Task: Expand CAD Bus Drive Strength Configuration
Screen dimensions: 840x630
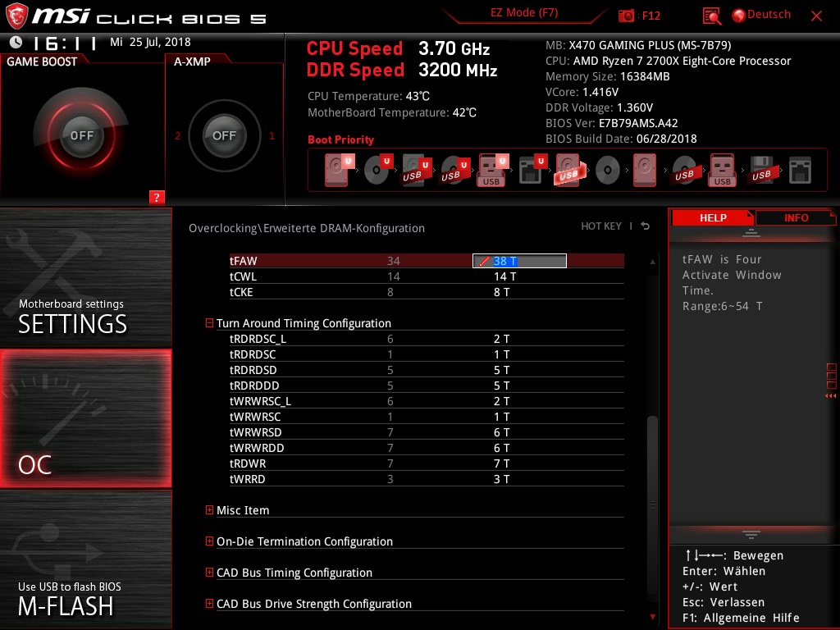Action: click(x=209, y=603)
